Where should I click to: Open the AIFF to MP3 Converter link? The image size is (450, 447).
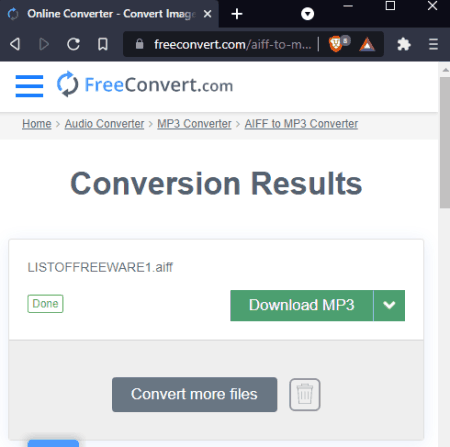tap(301, 124)
